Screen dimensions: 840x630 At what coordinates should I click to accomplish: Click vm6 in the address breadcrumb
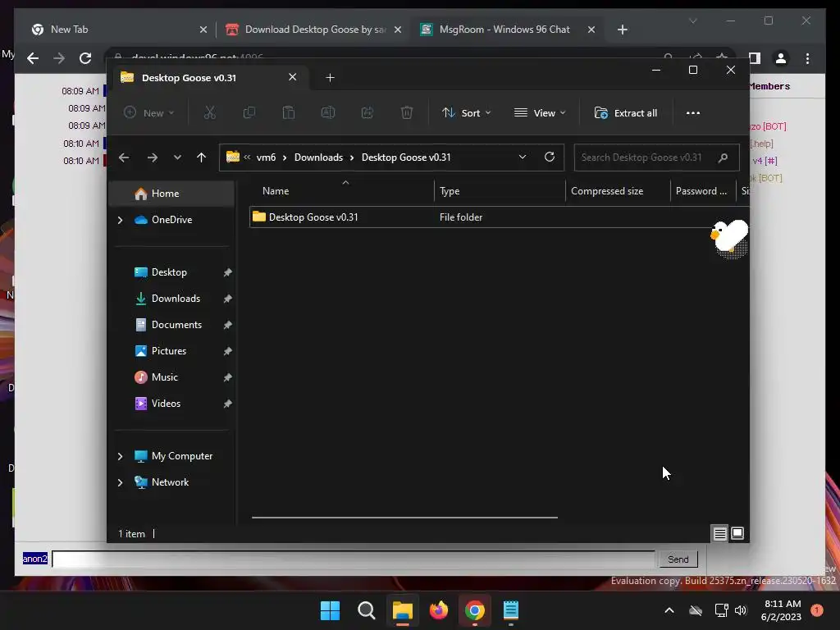(x=266, y=157)
